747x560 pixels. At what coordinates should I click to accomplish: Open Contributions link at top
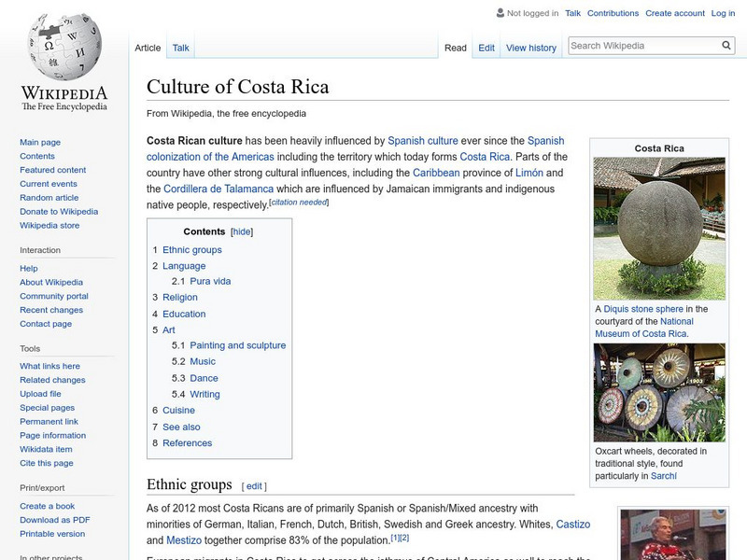(613, 13)
